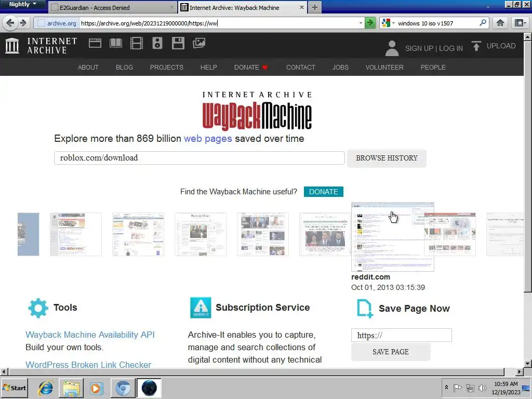Click the SIGN UP link
The image size is (532, 399).
[x=419, y=48]
